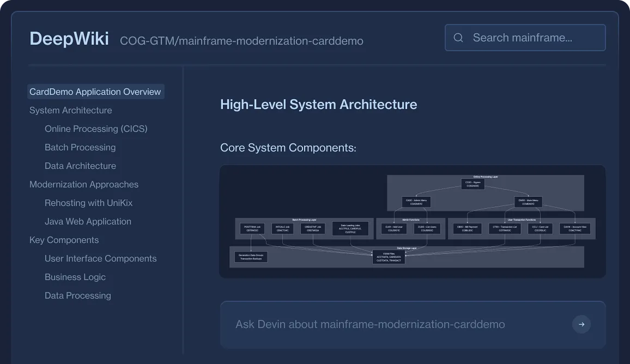
Task: Go to User Interface Components page
Action: (100, 258)
